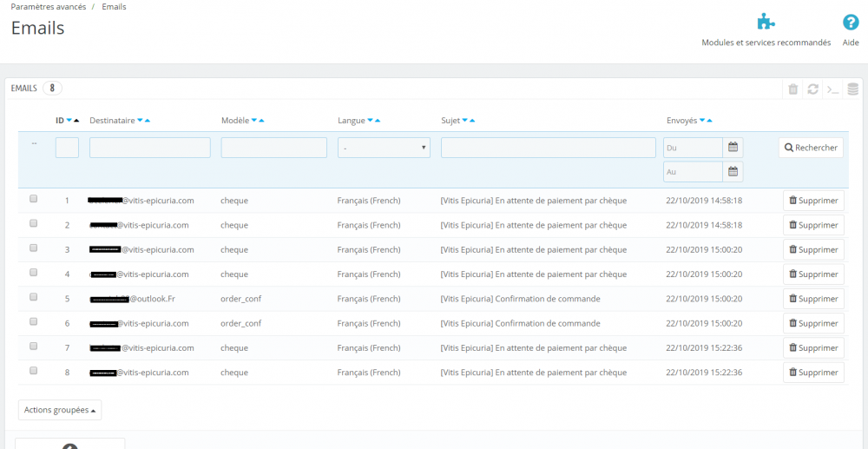The height and width of the screenshot is (449, 868).
Task: Delete email ID 4 with Supprimer
Action: 814,274
